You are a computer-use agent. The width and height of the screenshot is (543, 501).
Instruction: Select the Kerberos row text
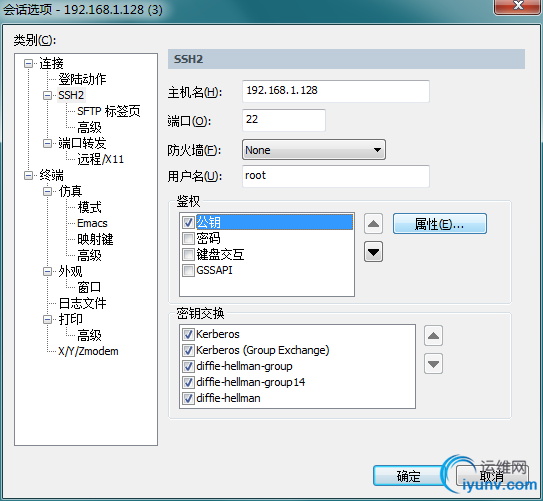point(218,334)
